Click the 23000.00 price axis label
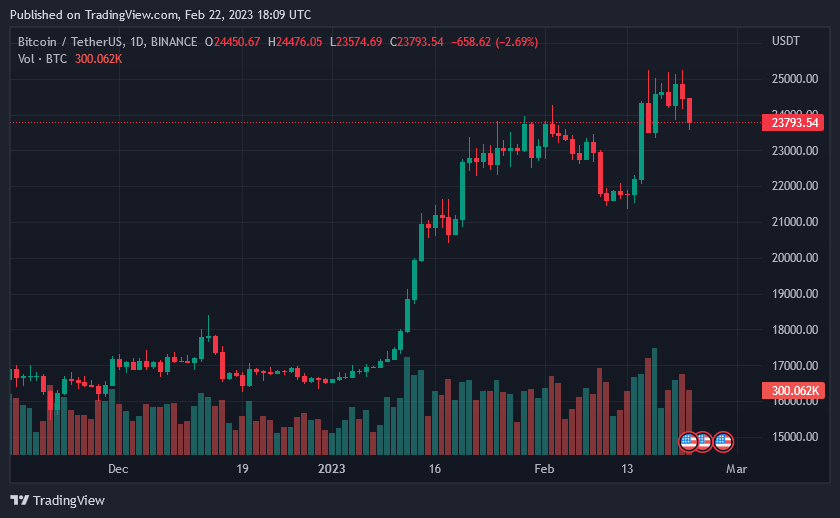The height and width of the screenshot is (518, 840). [x=794, y=151]
